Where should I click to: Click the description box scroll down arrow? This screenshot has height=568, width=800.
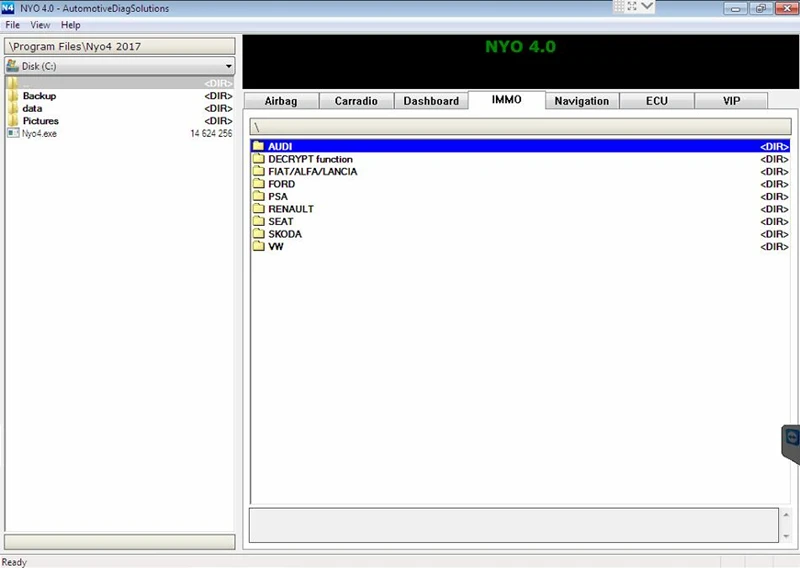pyautogui.click(x=786, y=536)
